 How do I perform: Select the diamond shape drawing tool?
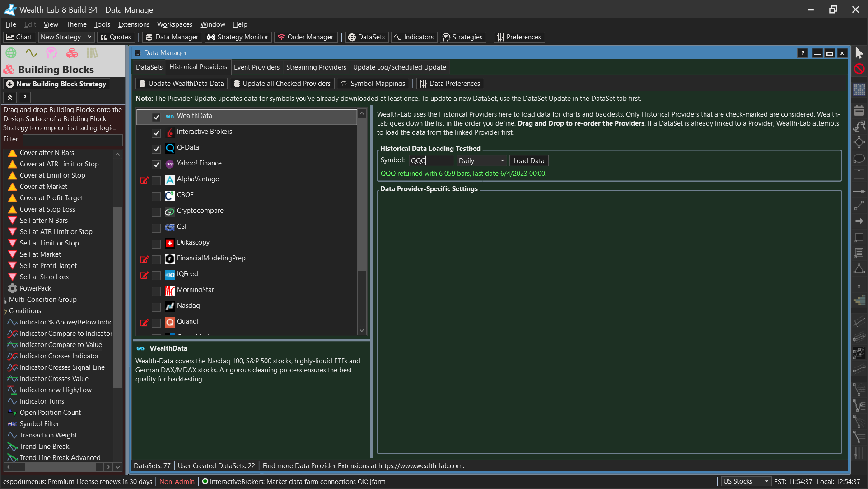pyautogui.click(x=859, y=142)
